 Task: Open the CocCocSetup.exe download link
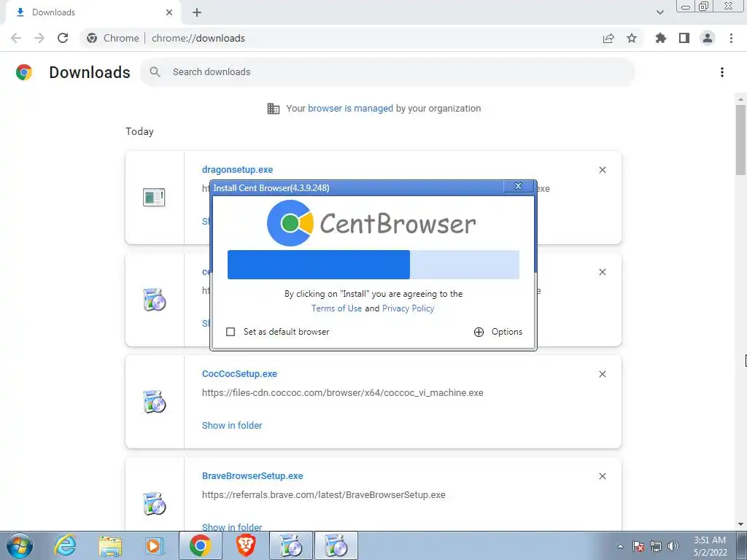pos(239,374)
